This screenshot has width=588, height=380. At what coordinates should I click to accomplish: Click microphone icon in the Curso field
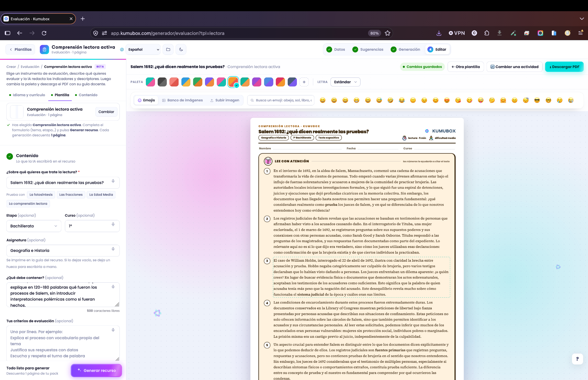click(x=113, y=224)
